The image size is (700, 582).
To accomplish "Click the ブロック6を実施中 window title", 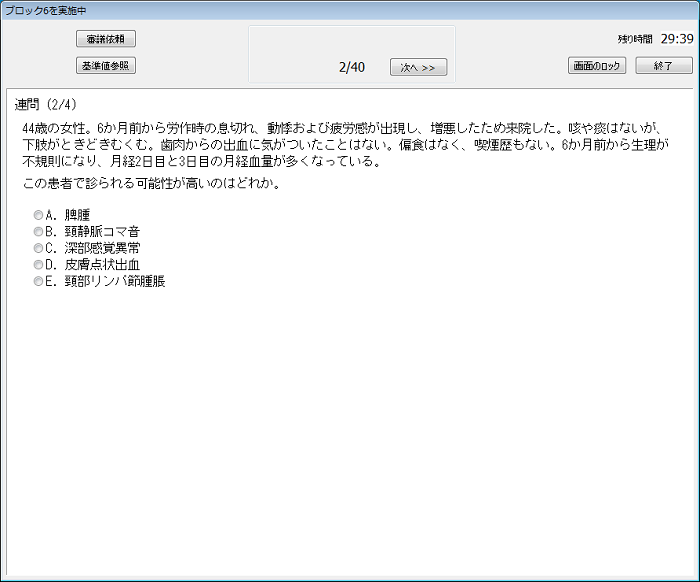I will [x=45, y=10].
